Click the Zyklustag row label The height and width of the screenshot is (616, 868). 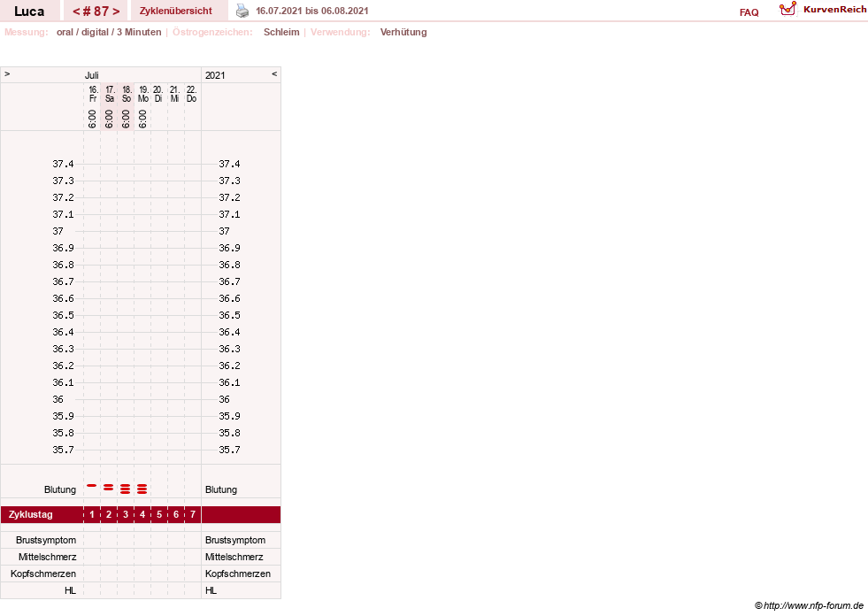[30, 514]
